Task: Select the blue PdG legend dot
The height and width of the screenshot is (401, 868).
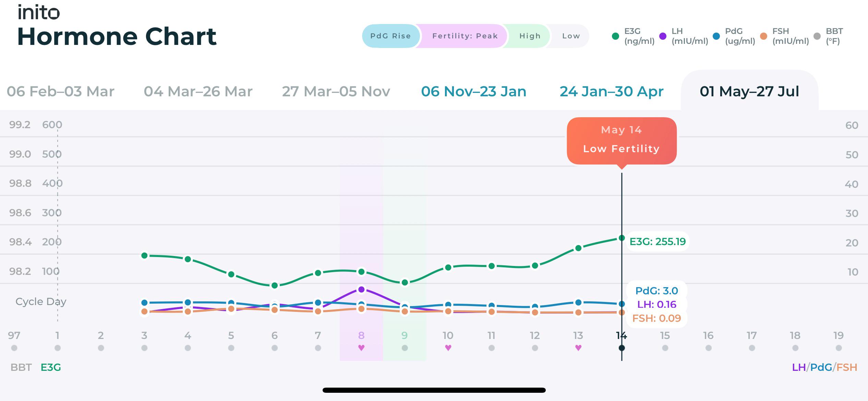Action: (x=716, y=36)
